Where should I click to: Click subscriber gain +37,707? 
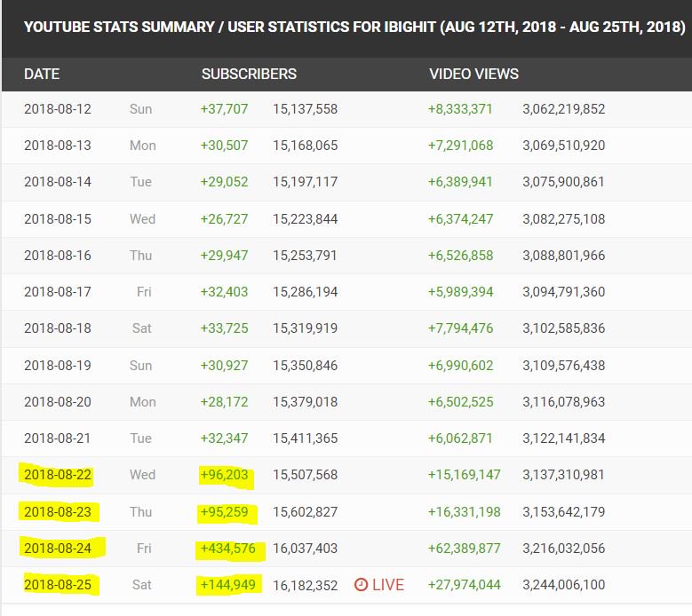pos(224,109)
